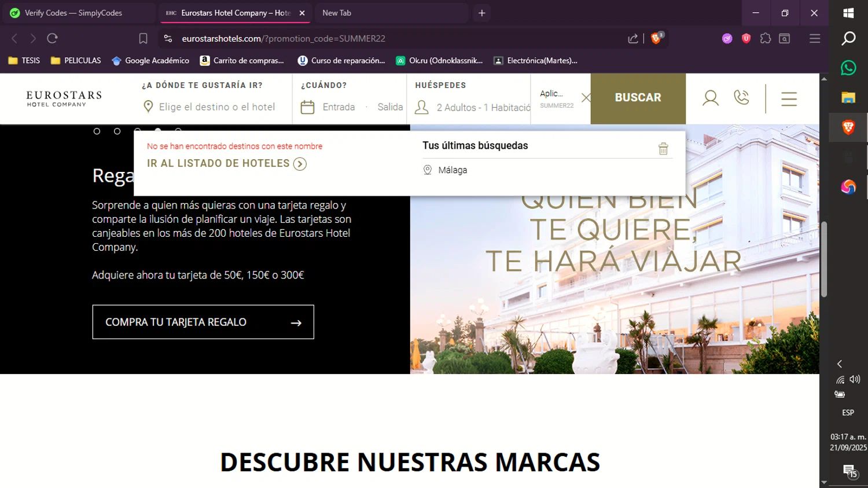Show hidden tray icons chevron
868x488 pixels.
(x=840, y=364)
